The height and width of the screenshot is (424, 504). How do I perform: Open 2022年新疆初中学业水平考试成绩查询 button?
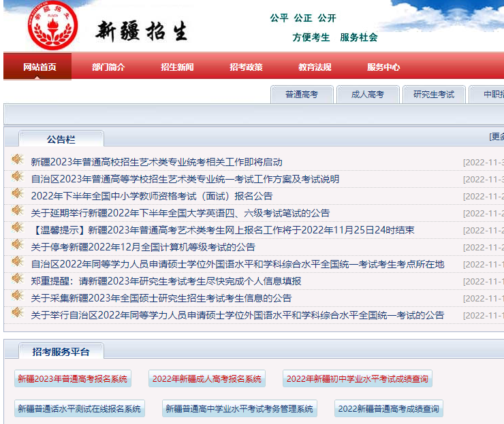click(358, 378)
